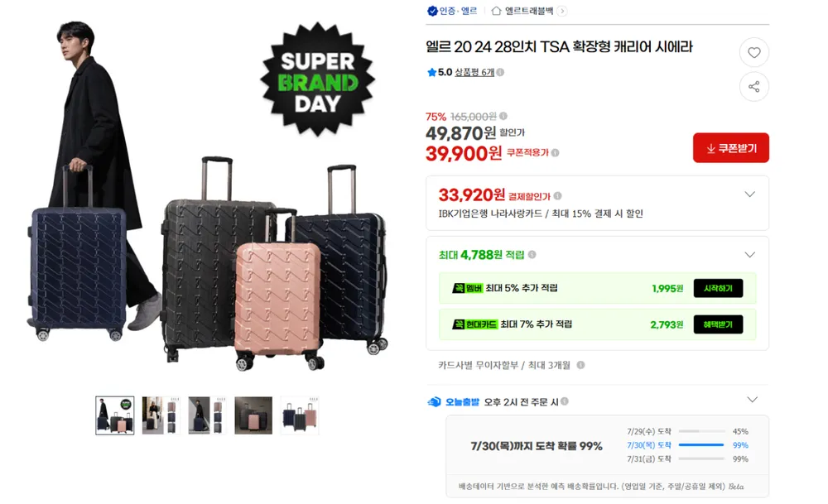Click info icon beside 결제할인가
The height and width of the screenshot is (504, 828).
(x=557, y=196)
